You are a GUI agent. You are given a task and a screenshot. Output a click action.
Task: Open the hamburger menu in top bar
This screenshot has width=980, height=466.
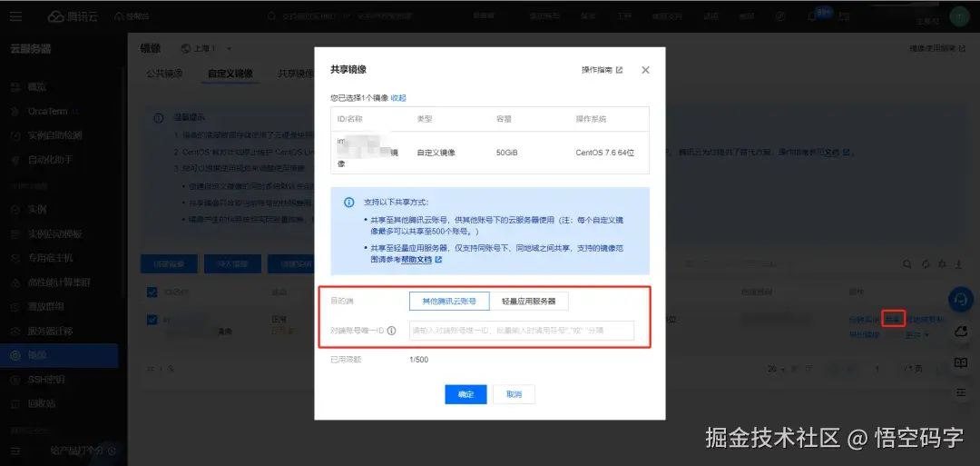[x=15, y=16]
